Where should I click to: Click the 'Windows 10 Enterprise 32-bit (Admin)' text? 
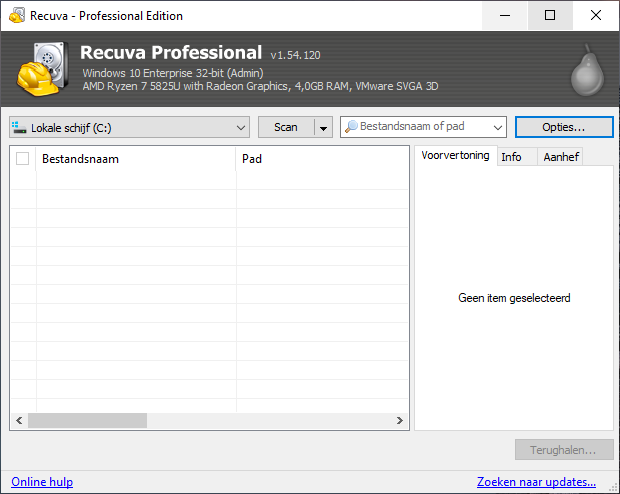pos(173,73)
